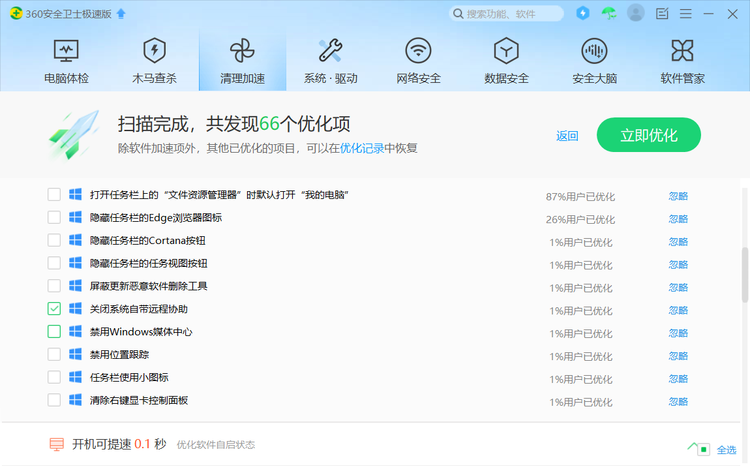Click the 返回 link
The height and width of the screenshot is (473, 750).
(567, 136)
